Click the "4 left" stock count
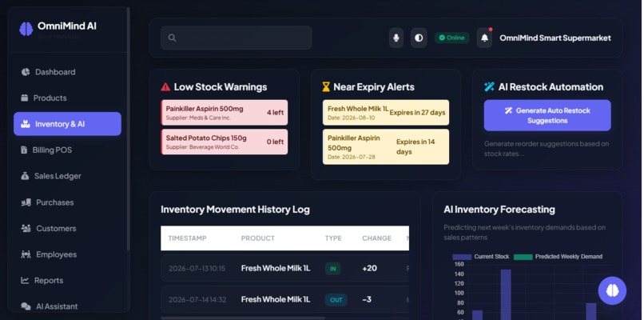644x320 pixels. (275, 112)
